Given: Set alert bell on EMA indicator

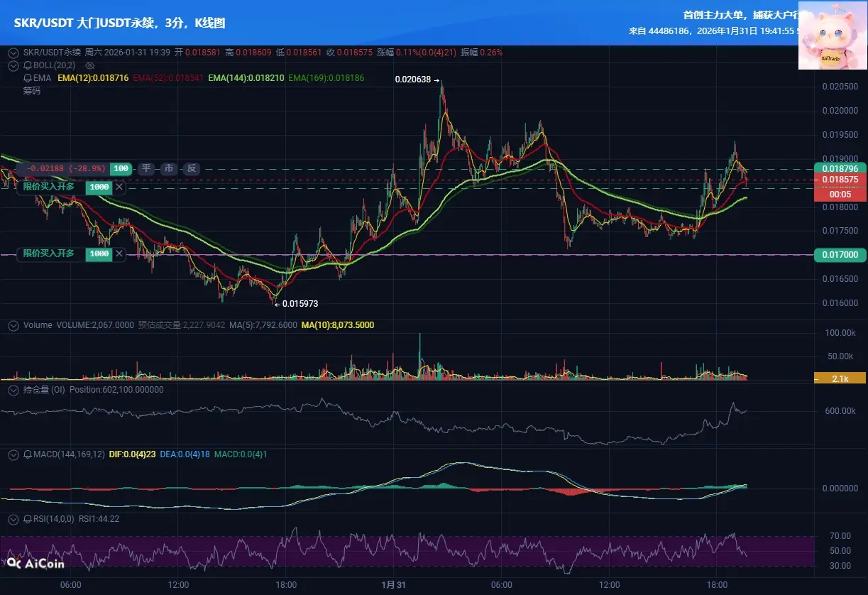Looking at the screenshot, I should [x=27, y=77].
